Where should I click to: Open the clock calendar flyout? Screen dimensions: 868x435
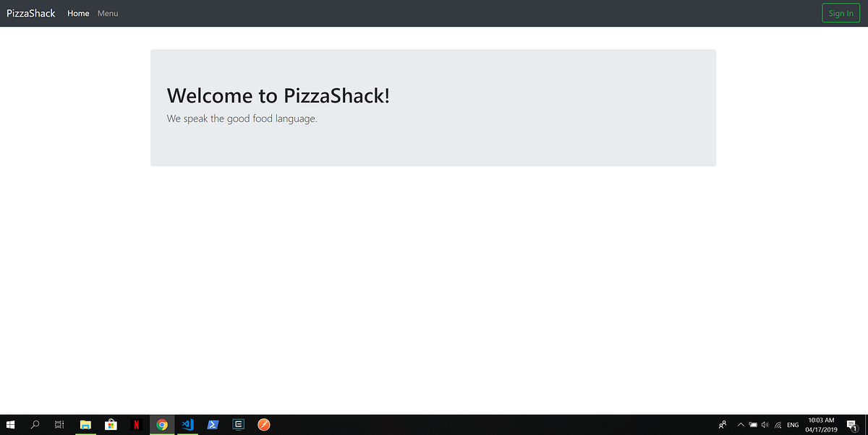point(821,425)
